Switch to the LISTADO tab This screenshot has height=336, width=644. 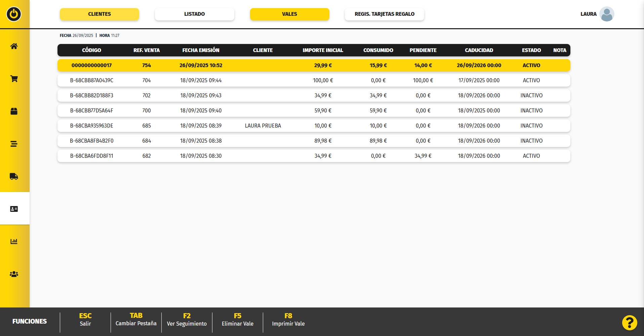click(x=194, y=14)
